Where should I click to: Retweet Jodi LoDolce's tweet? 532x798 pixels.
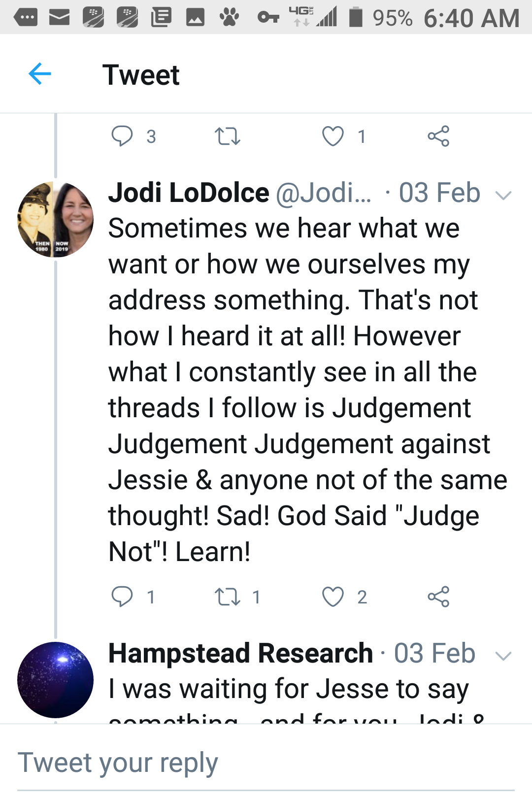click(x=228, y=597)
